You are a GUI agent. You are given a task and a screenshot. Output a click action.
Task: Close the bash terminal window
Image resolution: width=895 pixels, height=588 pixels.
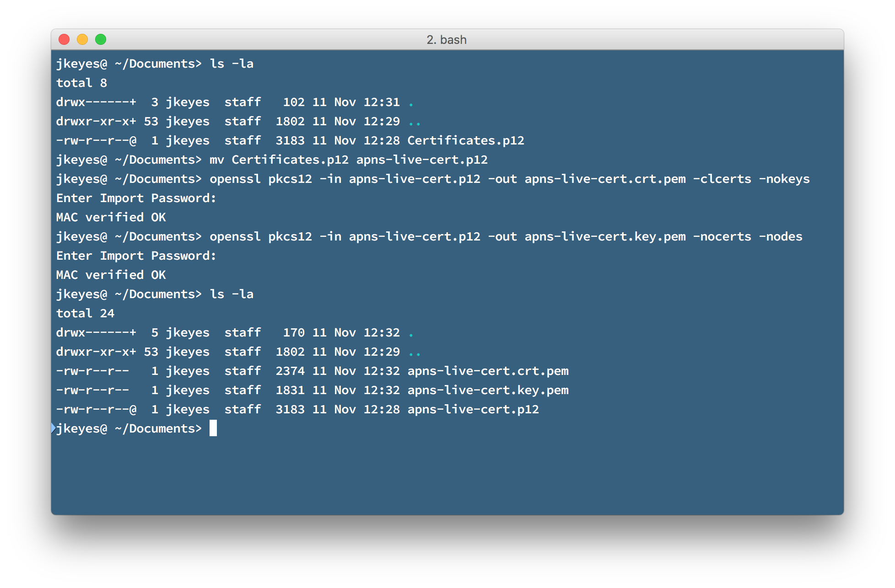point(64,40)
